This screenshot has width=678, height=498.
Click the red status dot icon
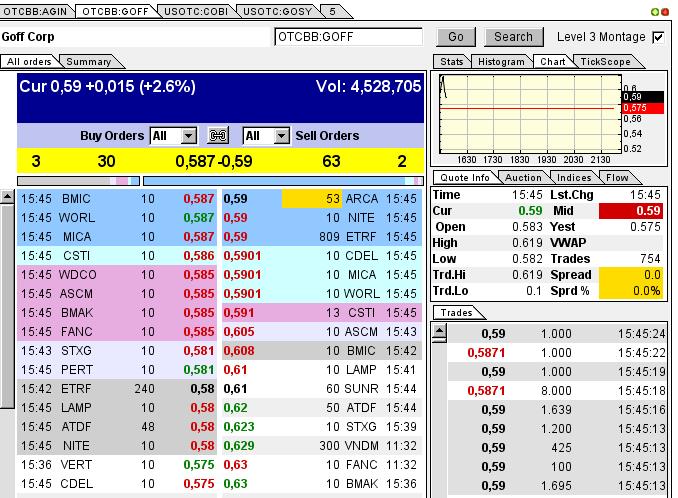pos(664,12)
